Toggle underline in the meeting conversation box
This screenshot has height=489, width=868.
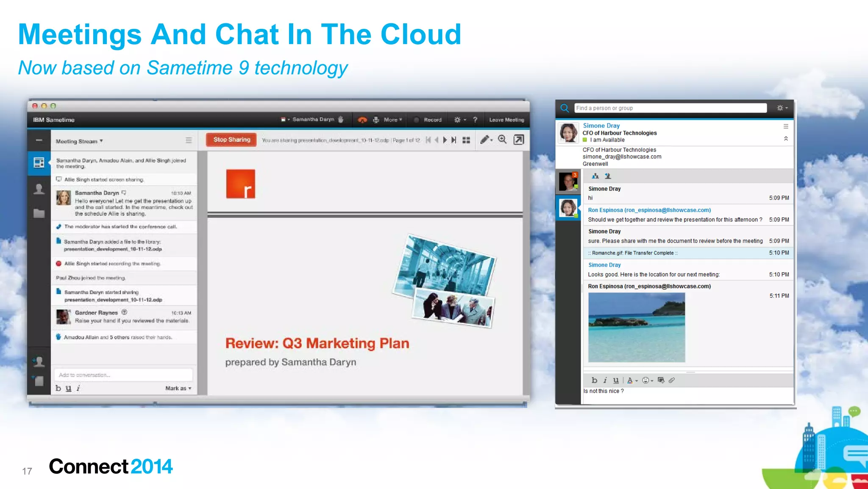pos(69,388)
